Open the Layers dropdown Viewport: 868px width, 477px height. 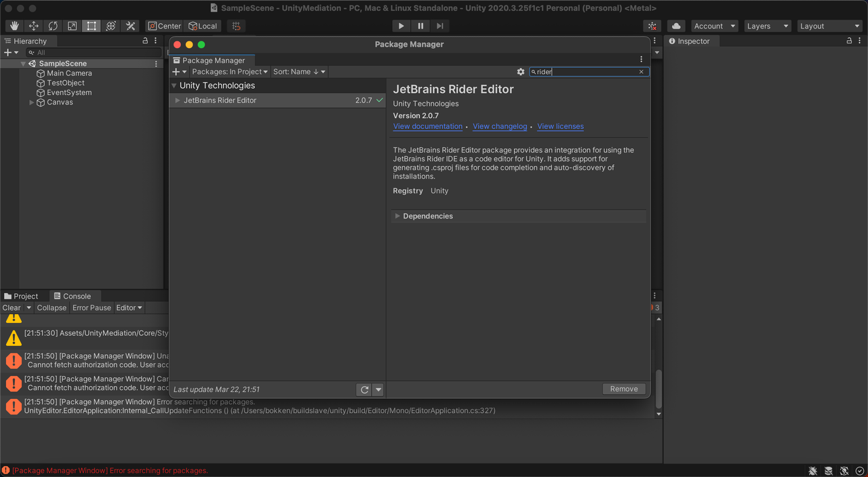pyautogui.click(x=768, y=26)
